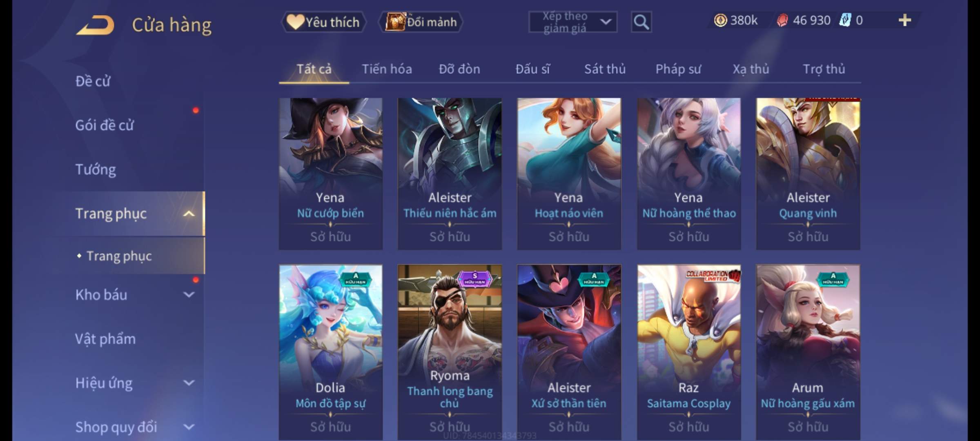Select the Tiến hóa tab
This screenshot has height=441, width=980.
[x=387, y=69]
